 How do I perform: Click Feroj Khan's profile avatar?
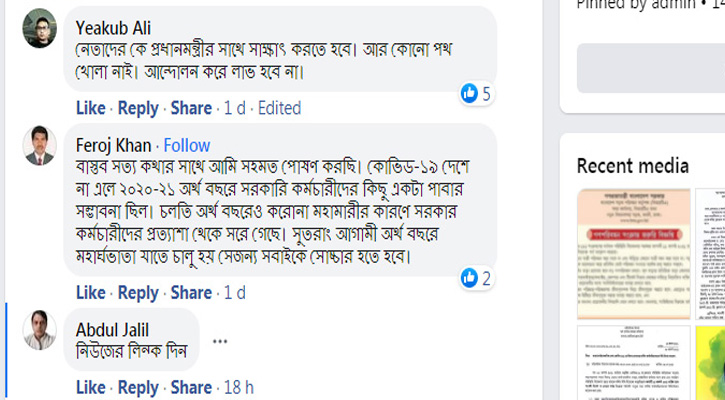(x=39, y=146)
